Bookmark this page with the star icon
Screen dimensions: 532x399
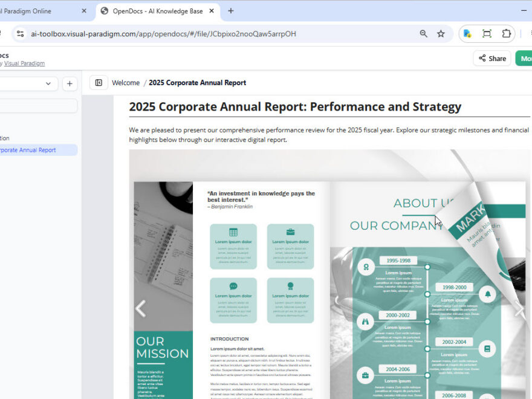click(441, 34)
